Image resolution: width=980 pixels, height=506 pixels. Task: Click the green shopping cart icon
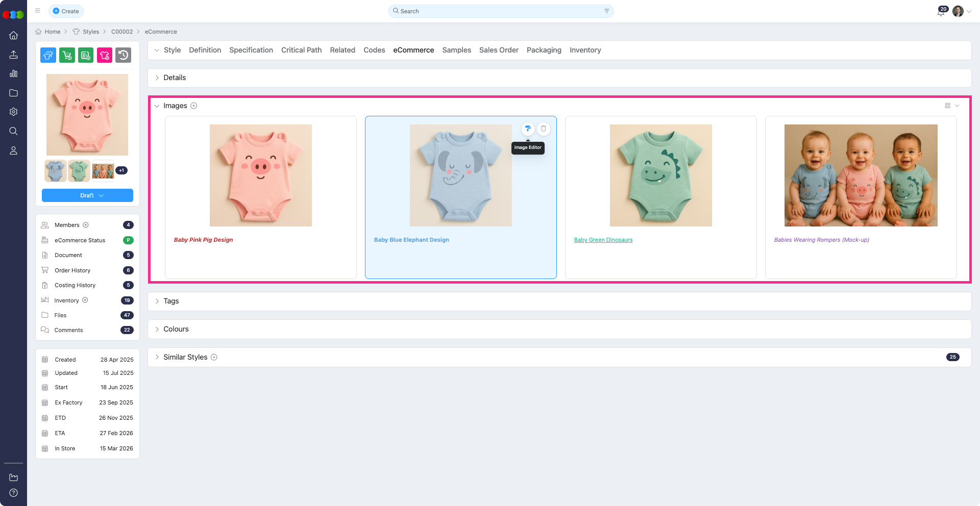[67, 55]
